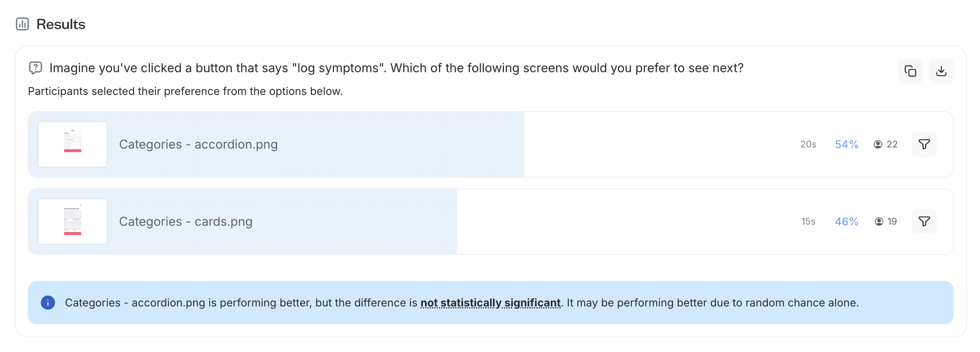Open the "not statistically significant" link
Image resolution: width=980 pixels, height=352 pixels.
point(490,303)
